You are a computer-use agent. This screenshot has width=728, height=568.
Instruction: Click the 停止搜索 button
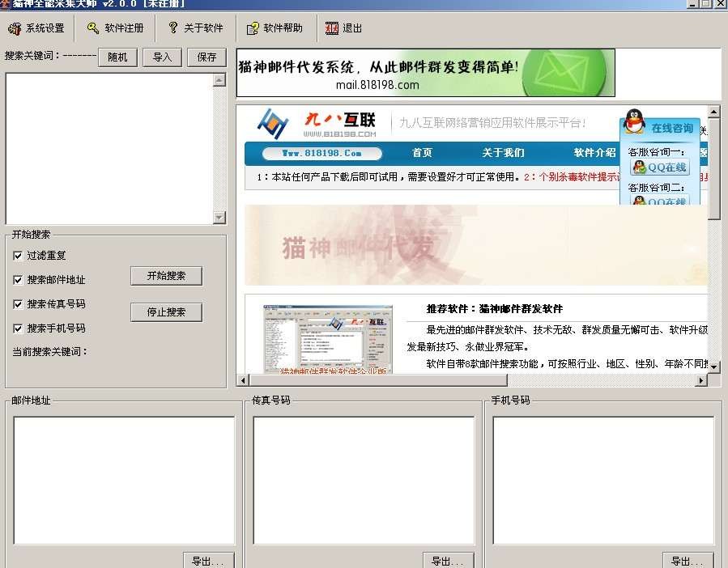(166, 312)
